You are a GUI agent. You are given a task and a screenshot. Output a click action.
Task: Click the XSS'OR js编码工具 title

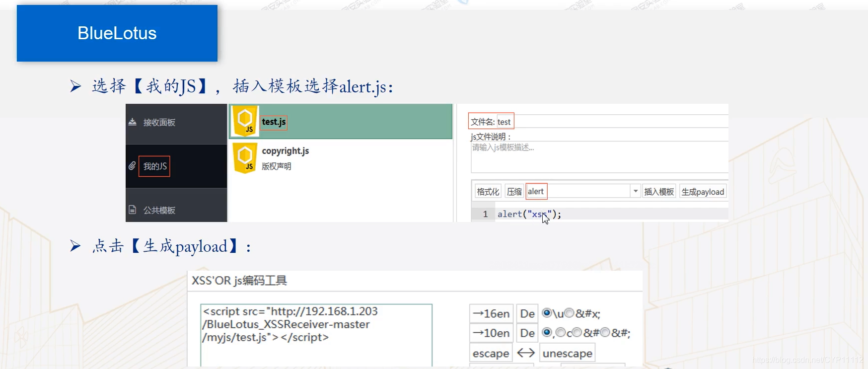239,281
